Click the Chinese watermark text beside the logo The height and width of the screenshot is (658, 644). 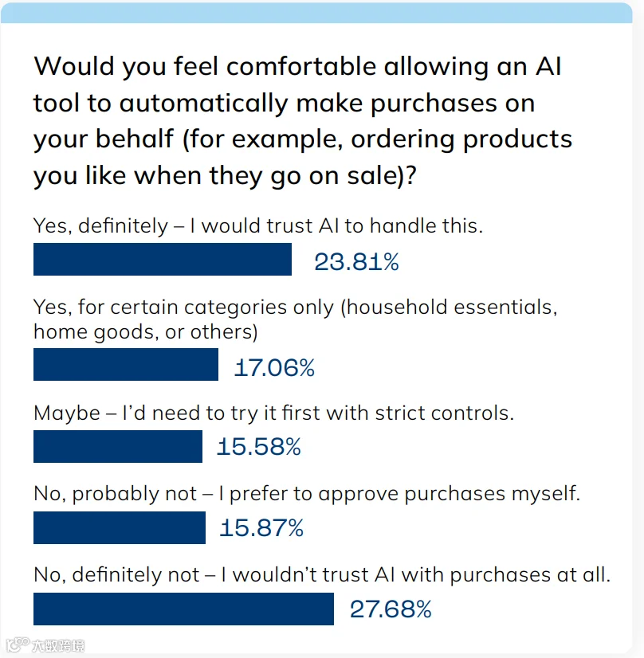(x=58, y=645)
